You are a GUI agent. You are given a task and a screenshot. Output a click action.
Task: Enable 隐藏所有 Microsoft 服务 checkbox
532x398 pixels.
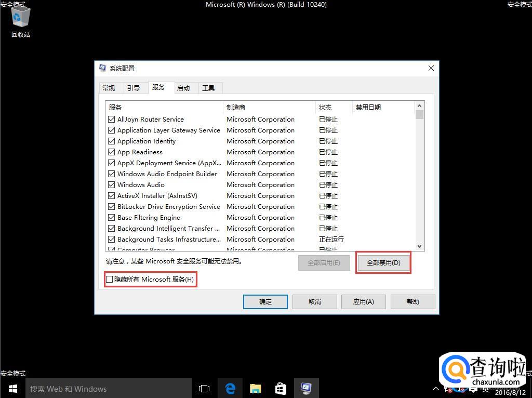tap(110, 279)
